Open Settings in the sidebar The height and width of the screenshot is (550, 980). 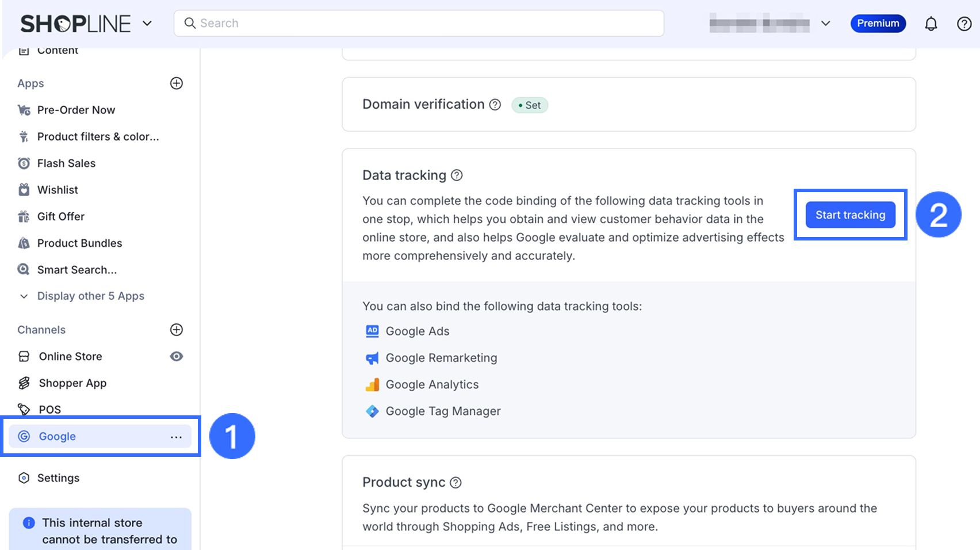click(58, 478)
